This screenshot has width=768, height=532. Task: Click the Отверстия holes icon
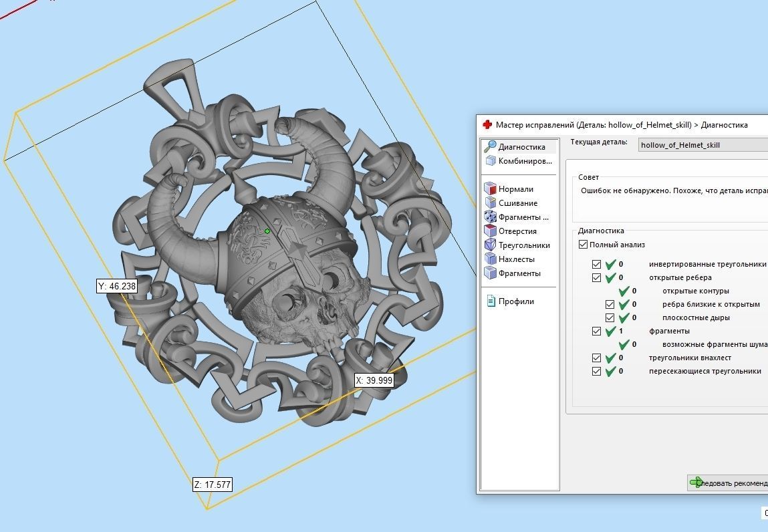coord(491,231)
